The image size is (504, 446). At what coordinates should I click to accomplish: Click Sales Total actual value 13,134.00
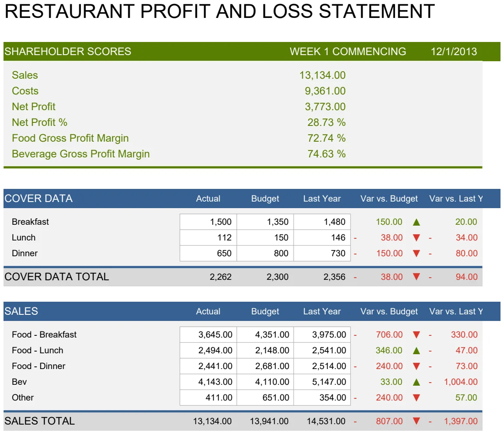pos(212,421)
